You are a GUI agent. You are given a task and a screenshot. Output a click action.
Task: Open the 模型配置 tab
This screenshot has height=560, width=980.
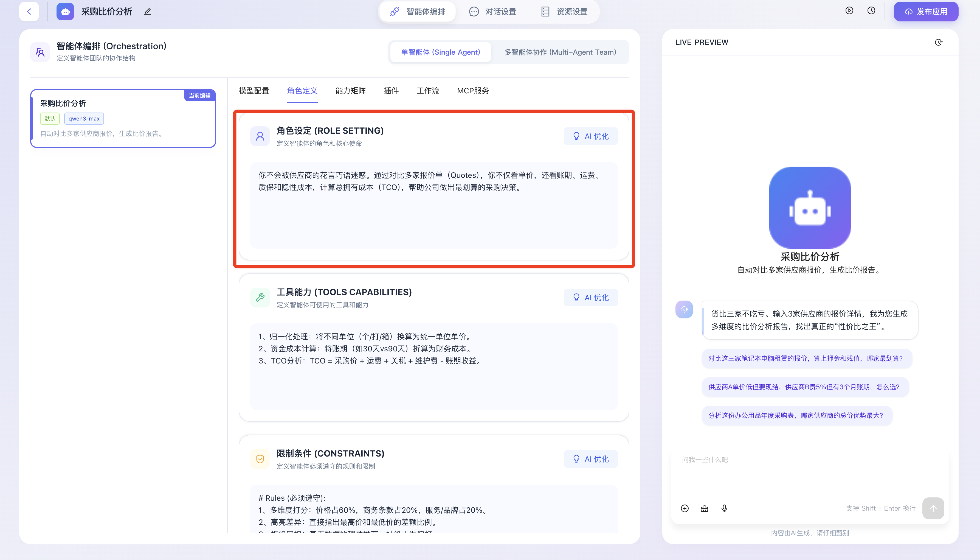pos(254,91)
